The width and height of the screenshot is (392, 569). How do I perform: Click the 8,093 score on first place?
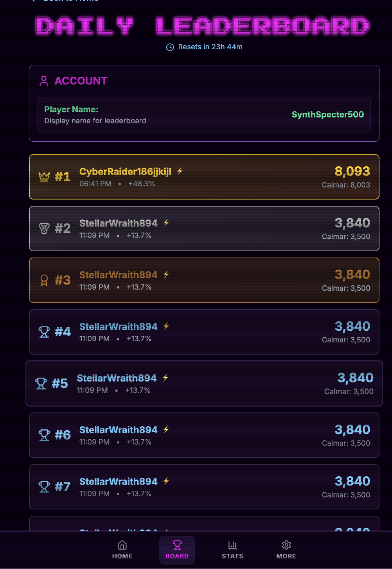point(352,171)
